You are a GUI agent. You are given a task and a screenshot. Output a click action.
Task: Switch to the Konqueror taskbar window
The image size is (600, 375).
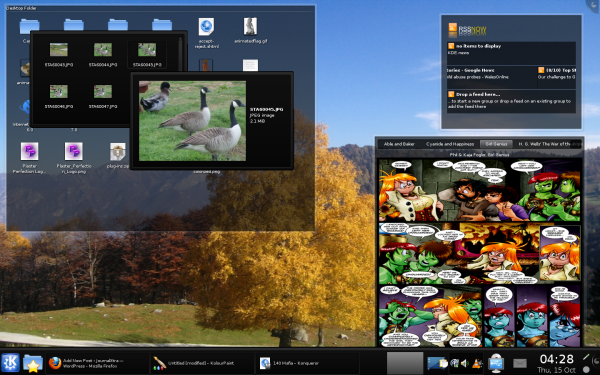(x=306, y=363)
